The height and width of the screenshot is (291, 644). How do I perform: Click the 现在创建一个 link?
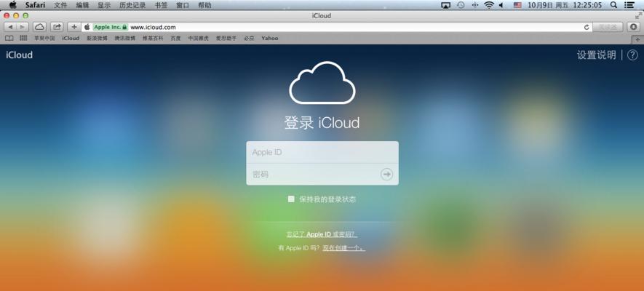343,248
